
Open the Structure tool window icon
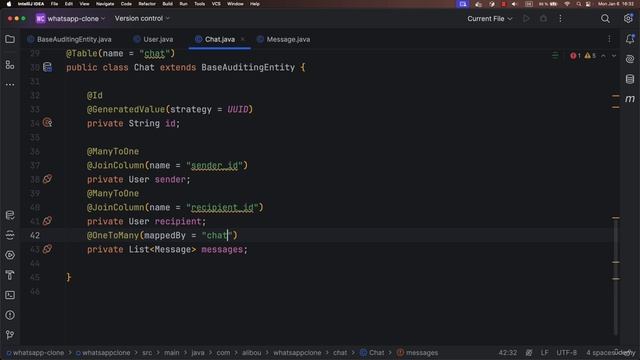tap(10, 64)
